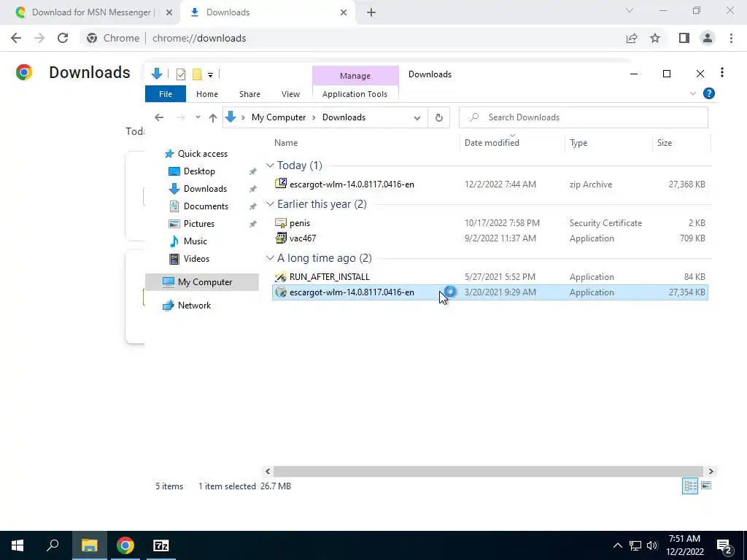Viewport: 747px width, 560px height.
Task: Expand the address bar history dropdown
Action: point(417,117)
